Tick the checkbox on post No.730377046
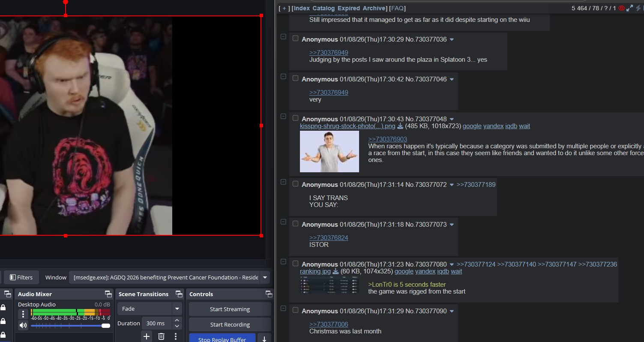This screenshot has width=644, height=342. pyautogui.click(x=295, y=78)
